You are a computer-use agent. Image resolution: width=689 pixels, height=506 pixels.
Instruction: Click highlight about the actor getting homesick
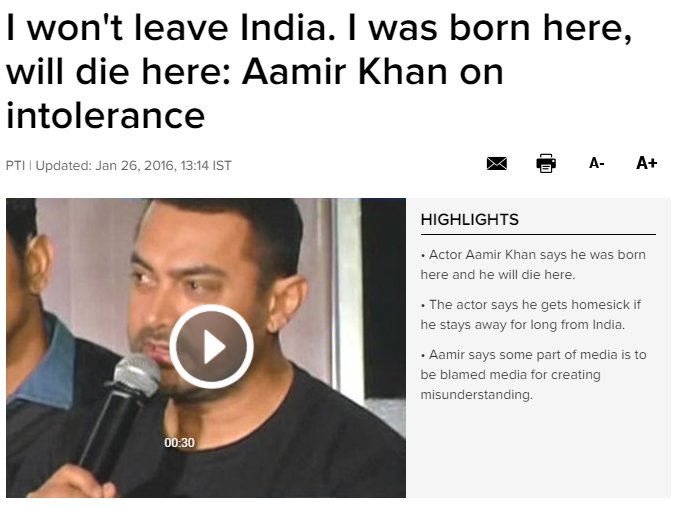point(531,315)
